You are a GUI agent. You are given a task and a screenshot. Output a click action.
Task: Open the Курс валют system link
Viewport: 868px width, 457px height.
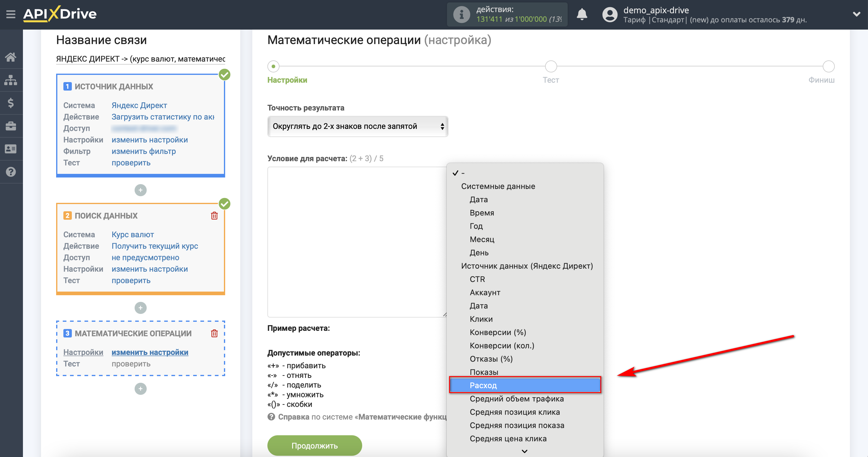[132, 235]
